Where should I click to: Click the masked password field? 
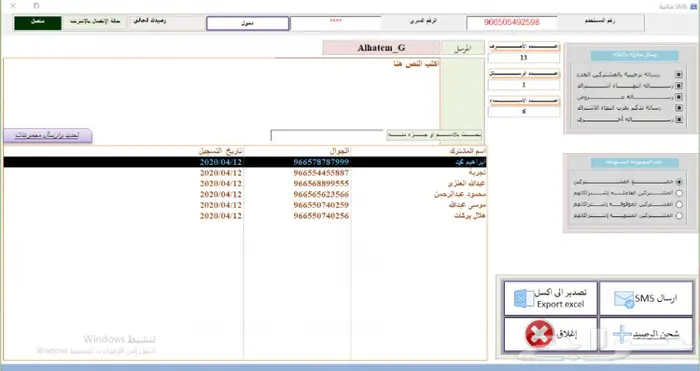pyautogui.click(x=335, y=23)
